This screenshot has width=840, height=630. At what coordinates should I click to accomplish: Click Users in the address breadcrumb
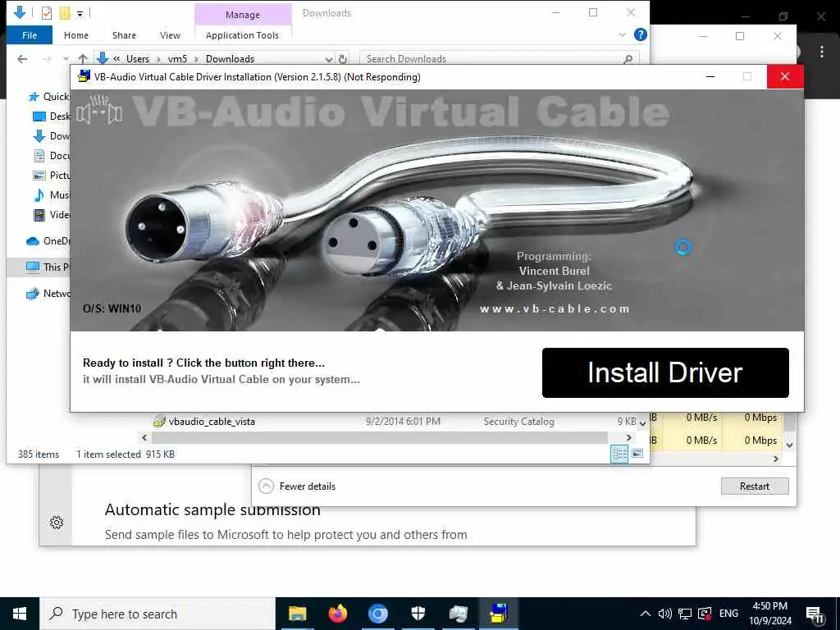click(138, 59)
